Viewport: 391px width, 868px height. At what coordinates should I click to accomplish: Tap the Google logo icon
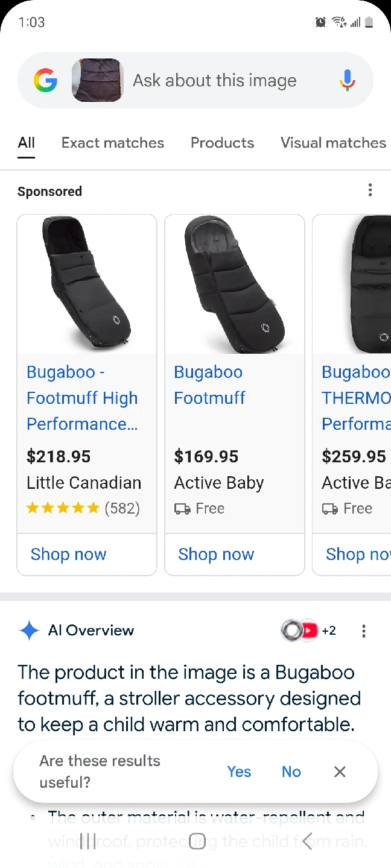click(45, 80)
